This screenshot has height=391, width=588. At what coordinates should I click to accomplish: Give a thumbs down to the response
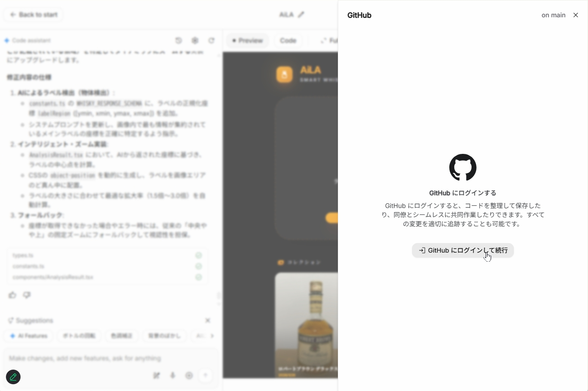pos(27,295)
